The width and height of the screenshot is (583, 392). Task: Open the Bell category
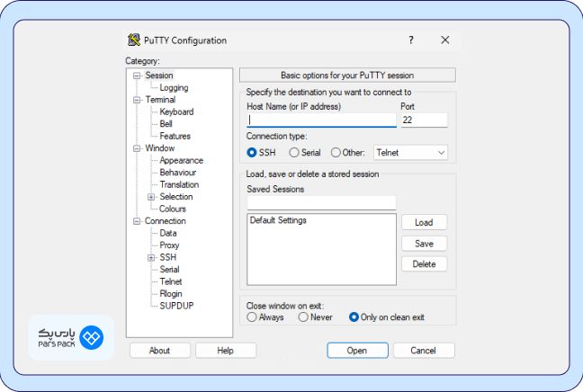tap(166, 124)
